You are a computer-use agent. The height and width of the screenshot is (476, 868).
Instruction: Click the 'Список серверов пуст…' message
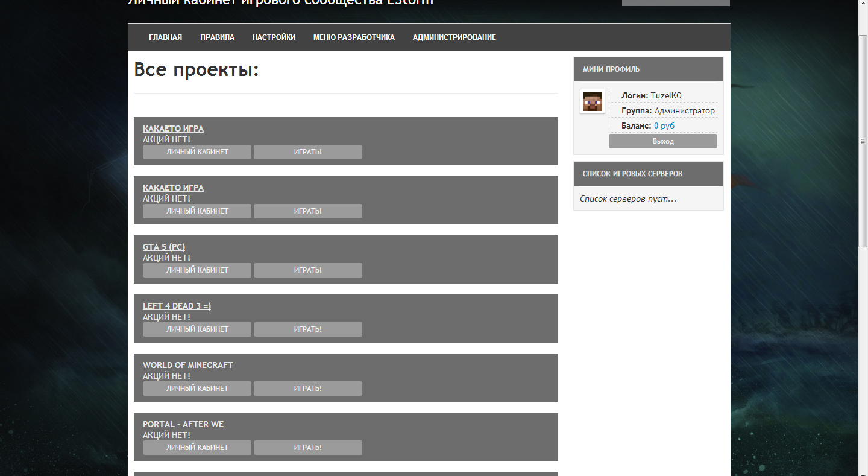pyautogui.click(x=628, y=198)
